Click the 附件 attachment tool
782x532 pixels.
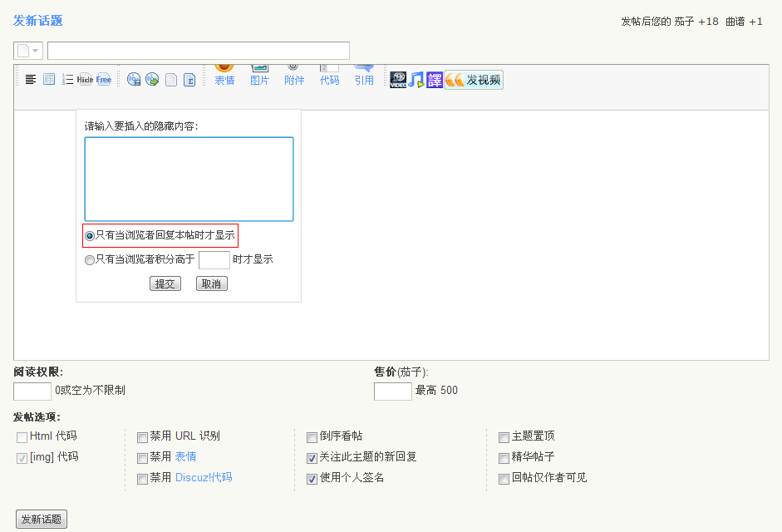[294, 76]
